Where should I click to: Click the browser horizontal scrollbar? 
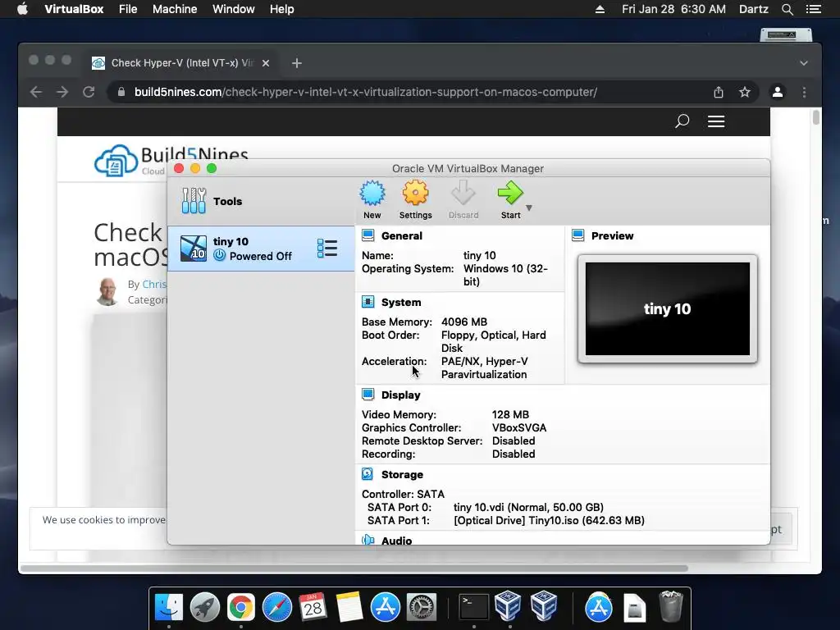click(x=354, y=568)
